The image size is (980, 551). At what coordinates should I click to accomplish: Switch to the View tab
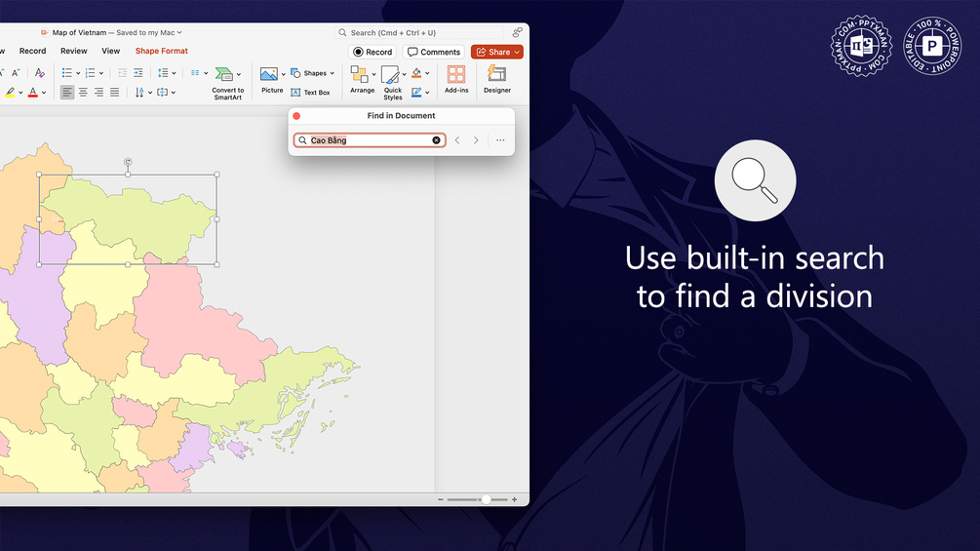110,52
